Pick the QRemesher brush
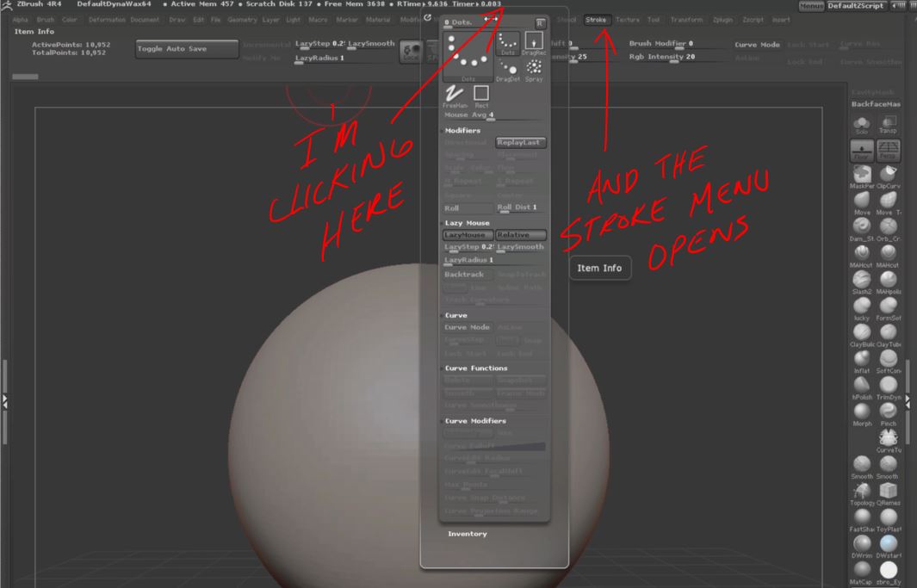The width and height of the screenshot is (917, 588). click(889, 494)
